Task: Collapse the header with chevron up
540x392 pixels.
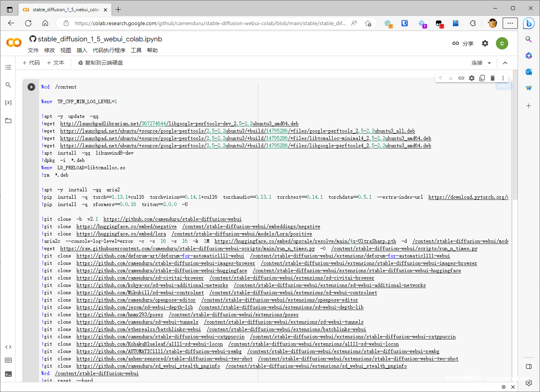Action: tap(505, 63)
